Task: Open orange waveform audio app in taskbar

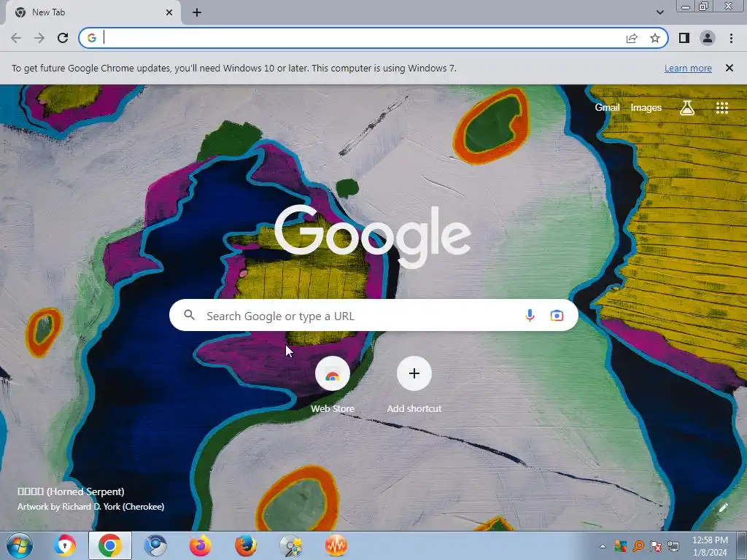Action: point(336,545)
